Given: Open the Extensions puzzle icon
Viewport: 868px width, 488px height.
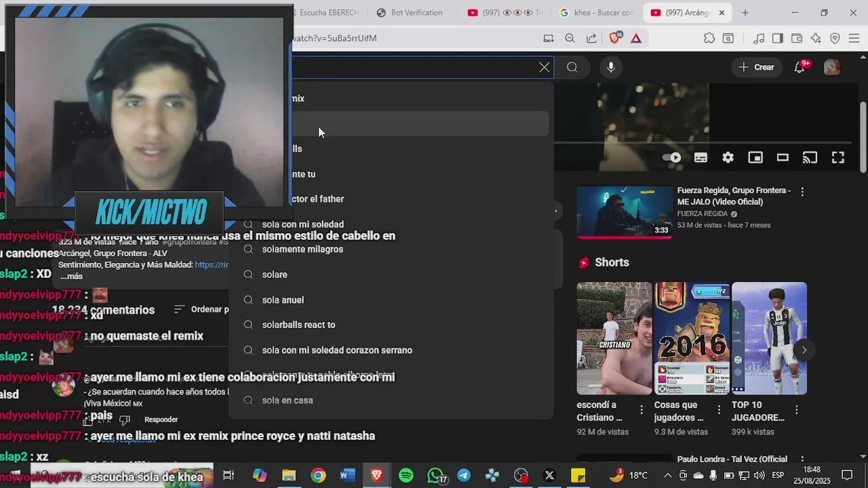Looking at the screenshot, I should pos(709,38).
